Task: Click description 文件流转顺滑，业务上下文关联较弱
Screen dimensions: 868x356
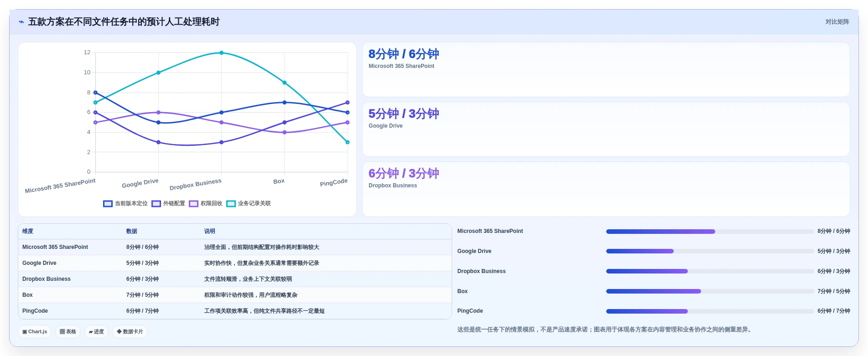Action: coord(248,279)
